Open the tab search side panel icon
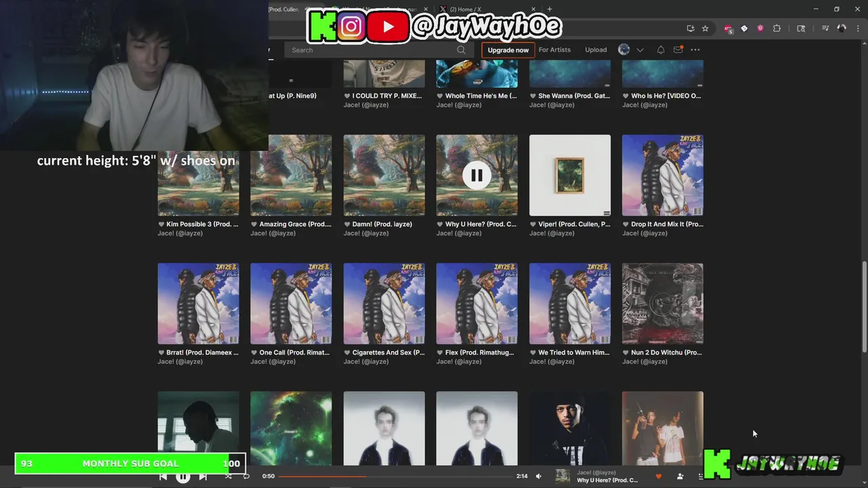 click(x=801, y=28)
